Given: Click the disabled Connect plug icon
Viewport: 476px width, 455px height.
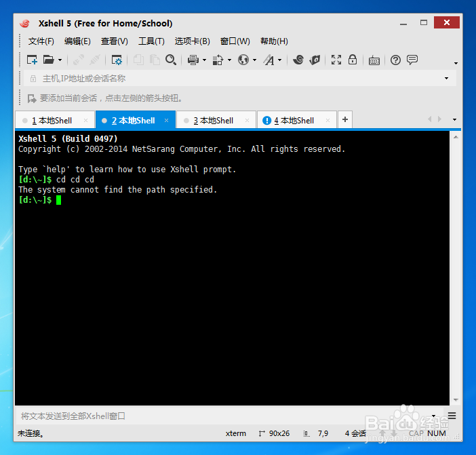Looking at the screenshot, I should point(79,60).
